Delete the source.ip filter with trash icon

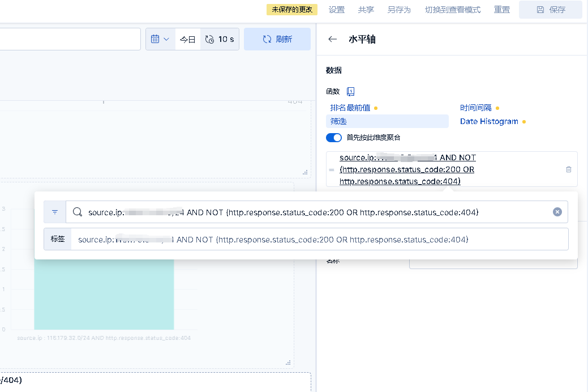(569, 169)
